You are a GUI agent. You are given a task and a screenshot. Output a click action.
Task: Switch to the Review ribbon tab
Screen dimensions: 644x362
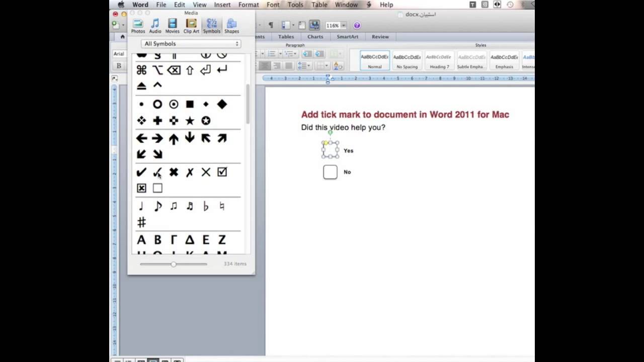[x=380, y=37]
